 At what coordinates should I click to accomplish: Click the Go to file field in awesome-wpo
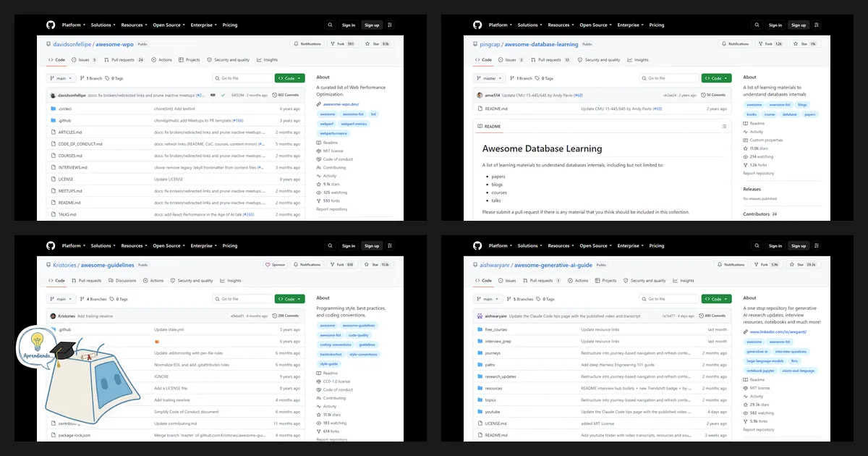[242, 78]
